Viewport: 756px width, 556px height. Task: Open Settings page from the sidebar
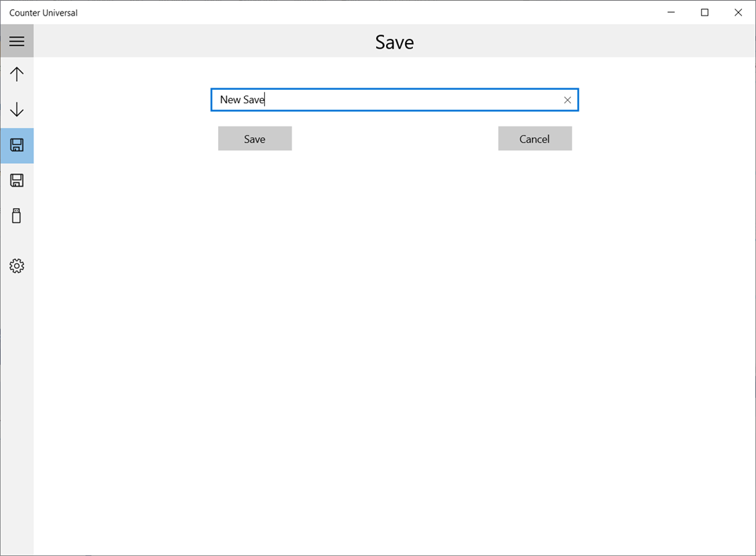17,266
